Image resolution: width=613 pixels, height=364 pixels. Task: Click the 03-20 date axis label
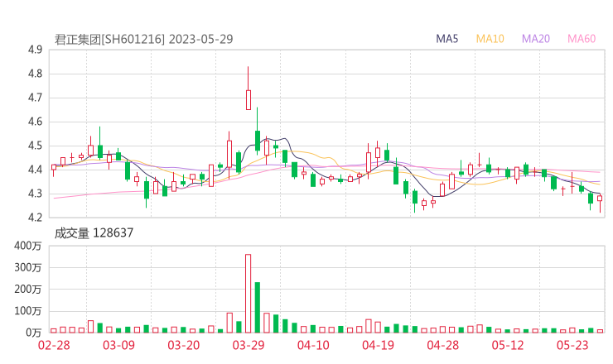(x=183, y=345)
